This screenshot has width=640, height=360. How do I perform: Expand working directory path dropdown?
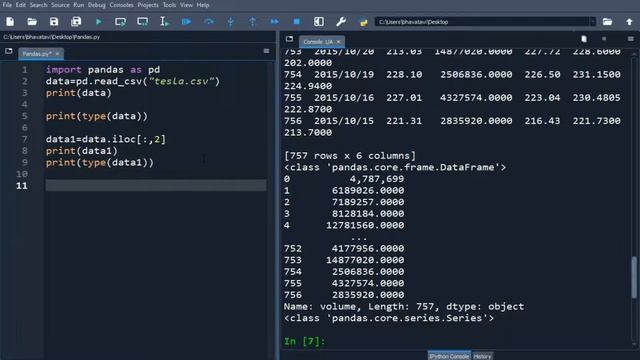(593, 22)
